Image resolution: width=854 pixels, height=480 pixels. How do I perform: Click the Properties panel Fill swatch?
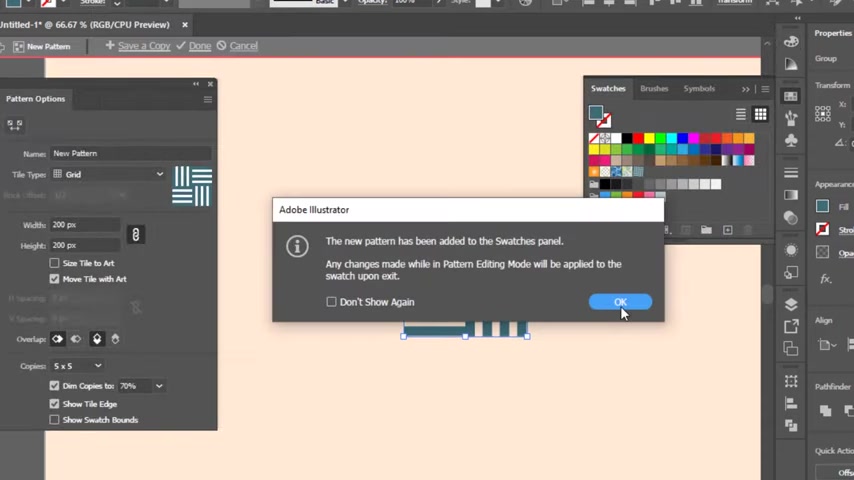click(x=822, y=206)
